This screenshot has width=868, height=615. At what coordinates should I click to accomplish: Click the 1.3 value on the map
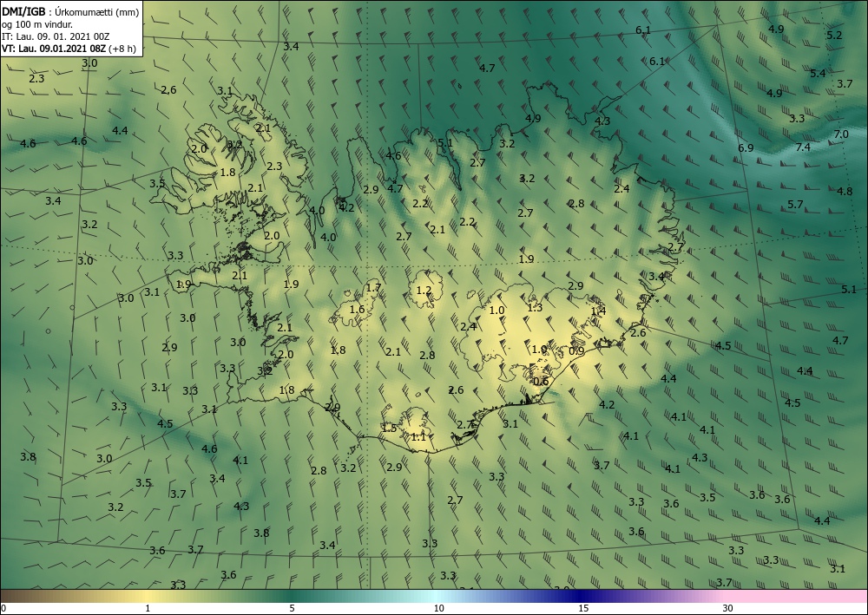point(535,308)
